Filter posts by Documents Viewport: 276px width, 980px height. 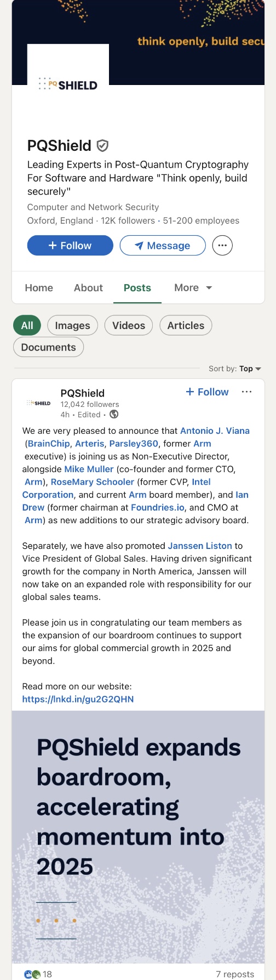click(48, 347)
